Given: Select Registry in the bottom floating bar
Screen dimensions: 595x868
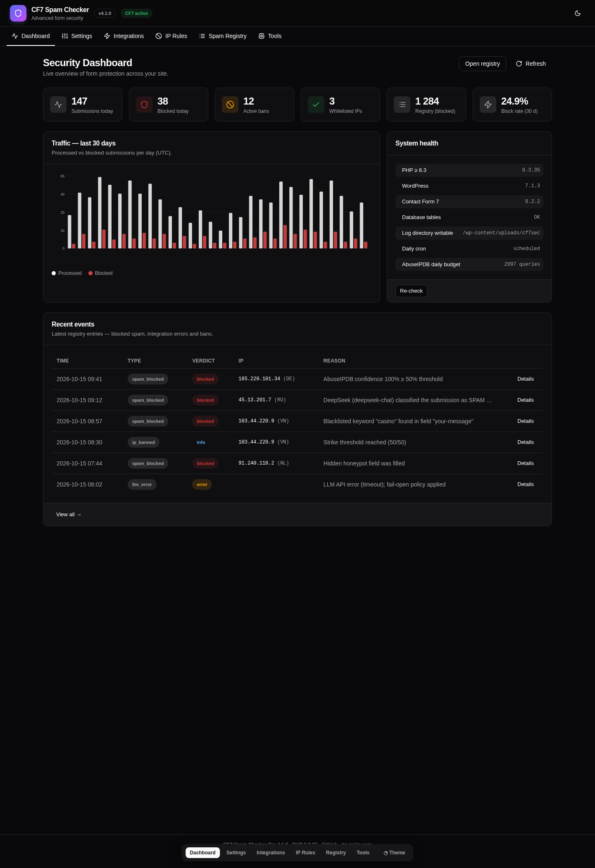Looking at the screenshot, I should pyautogui.click(x=336, y=853).
